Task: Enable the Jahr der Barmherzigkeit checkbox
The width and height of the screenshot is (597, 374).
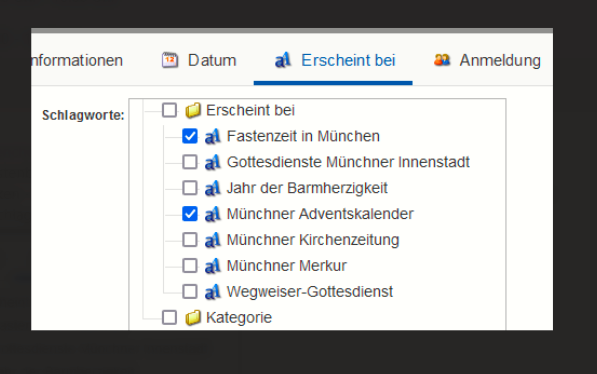Action: tap(190, 188)
